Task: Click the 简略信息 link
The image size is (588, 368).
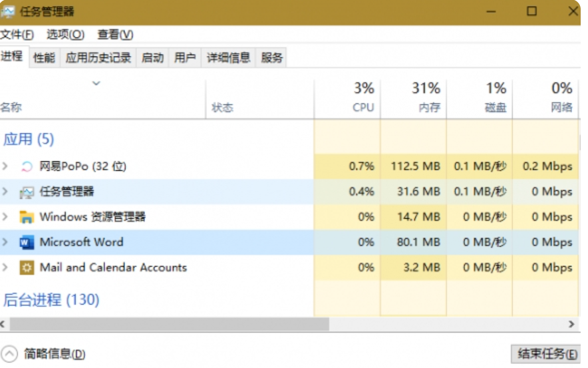Action: [55, 354]
